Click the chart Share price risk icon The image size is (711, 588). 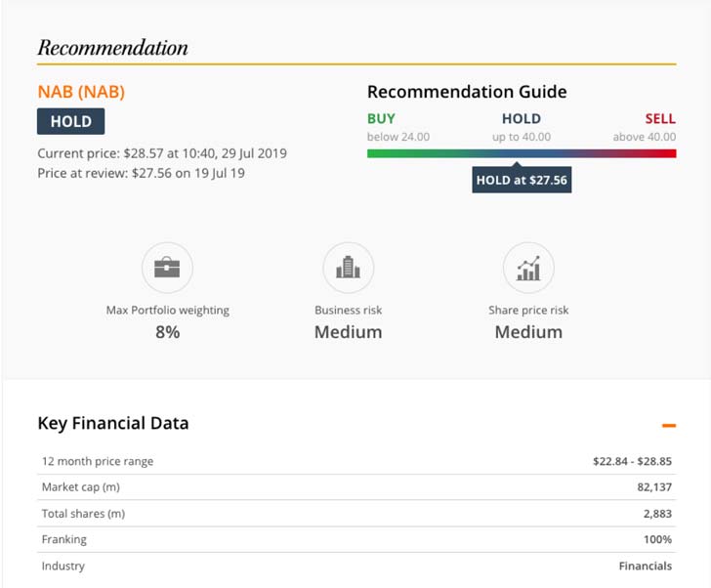[528, 268]
